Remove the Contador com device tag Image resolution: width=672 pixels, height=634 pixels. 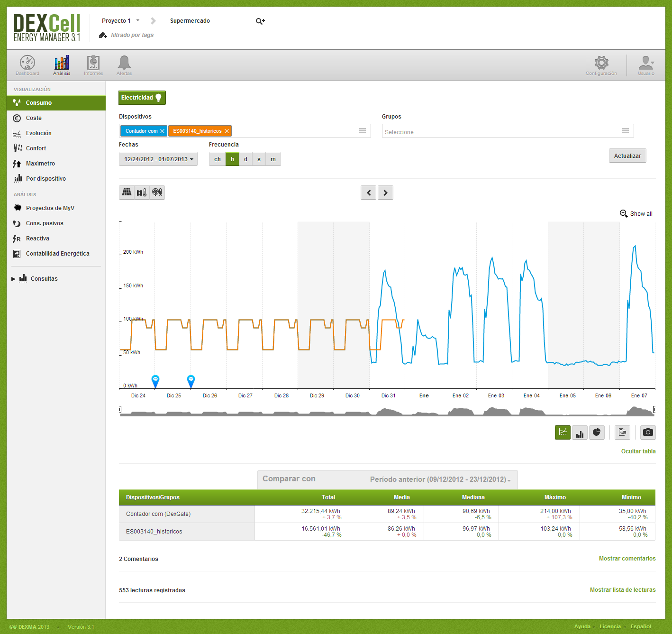(162, 131)
